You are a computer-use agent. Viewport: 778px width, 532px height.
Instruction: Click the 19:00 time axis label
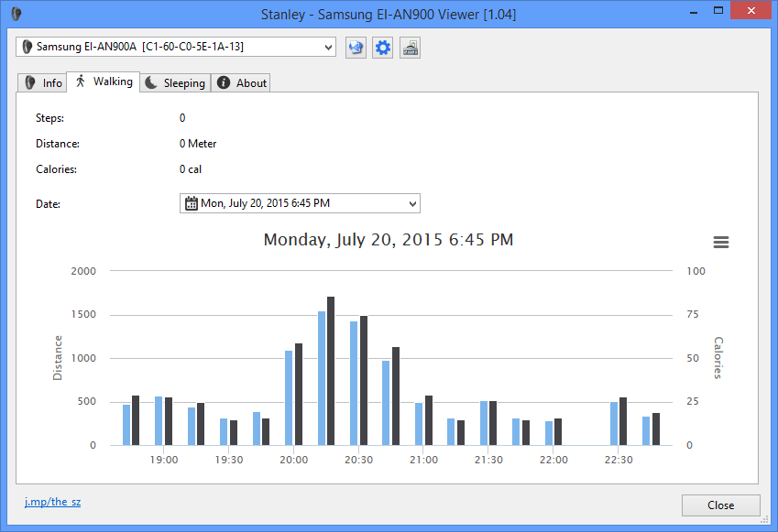pos(164,460)
